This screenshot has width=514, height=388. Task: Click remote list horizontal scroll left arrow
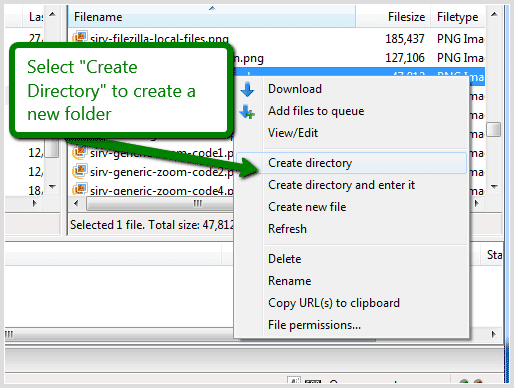point(76,203)
